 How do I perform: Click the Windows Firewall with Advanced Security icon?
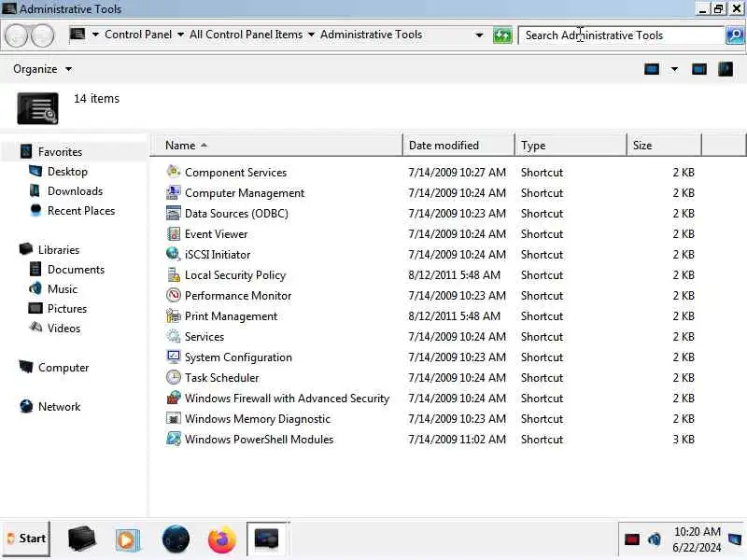click(174, 398)
